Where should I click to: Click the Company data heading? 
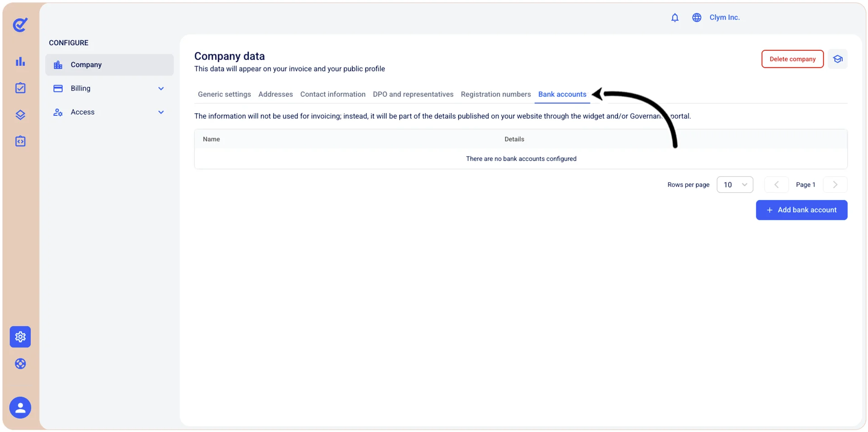tap(230, 56)
